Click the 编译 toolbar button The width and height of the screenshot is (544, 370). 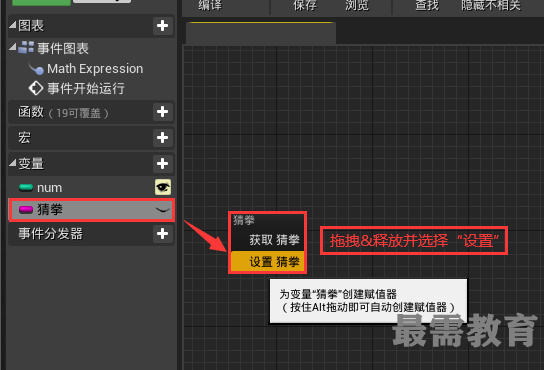210,5
